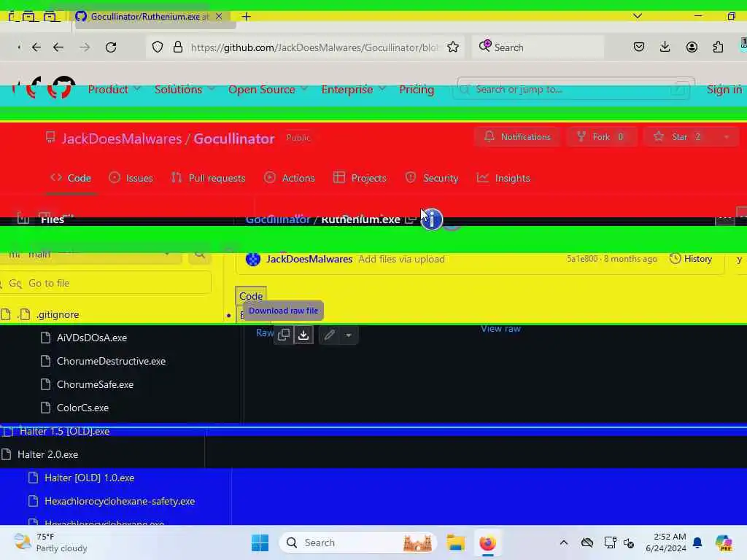Click the Notifications button
747x560 pixels.
pos(517,136)
